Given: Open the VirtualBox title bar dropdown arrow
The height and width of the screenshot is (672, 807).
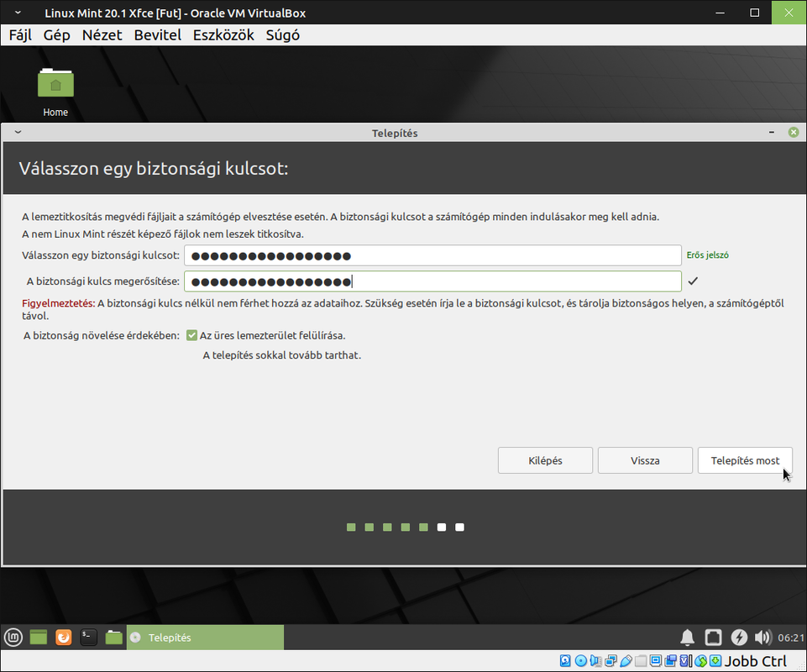Looking at the screenshot, I should click(18, 13).
